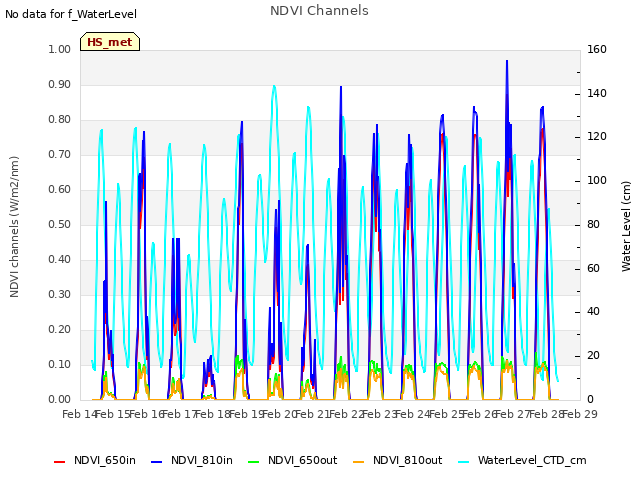Click the 0.50 left axis tick label
Screen dimensions: 640x480
click(x=60, y=224)
